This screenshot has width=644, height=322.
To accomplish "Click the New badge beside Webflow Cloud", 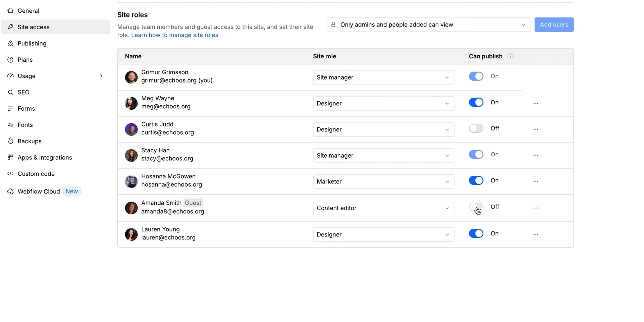I will [72, 191].
